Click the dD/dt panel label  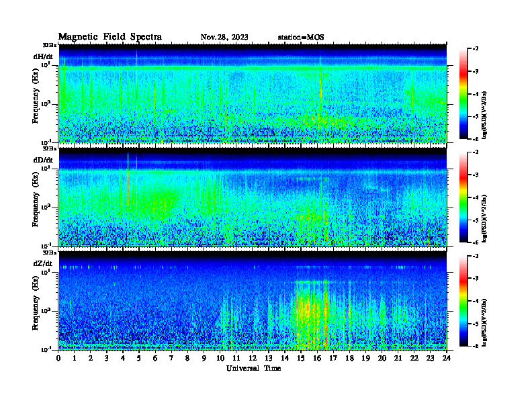[x=43, y=160]
